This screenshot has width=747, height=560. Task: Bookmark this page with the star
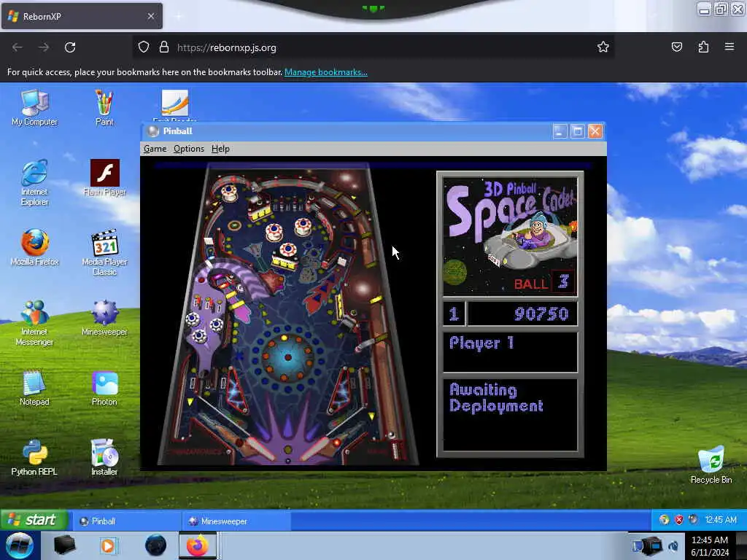coord(603,47)
